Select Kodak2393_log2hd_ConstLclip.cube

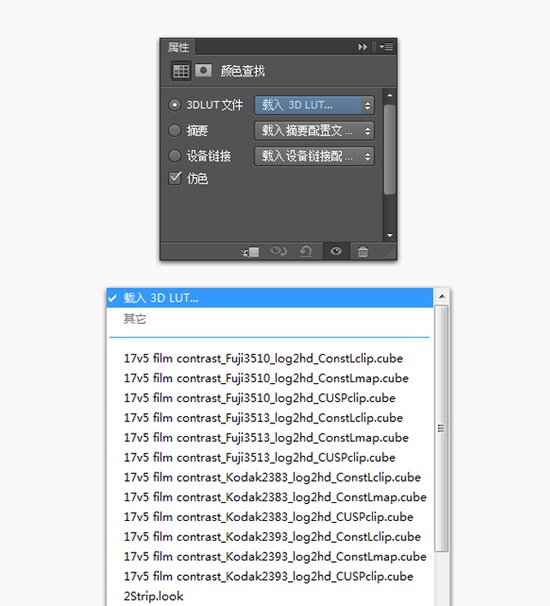click(270, 537)
